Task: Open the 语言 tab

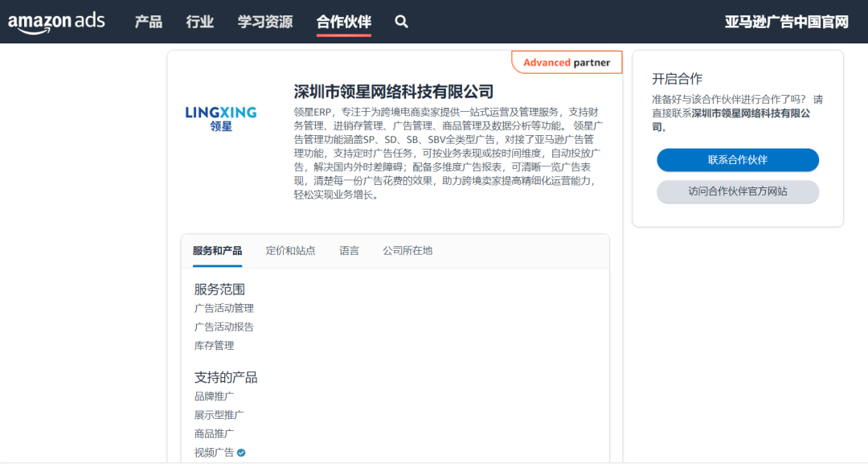Action: pos(350,251)
